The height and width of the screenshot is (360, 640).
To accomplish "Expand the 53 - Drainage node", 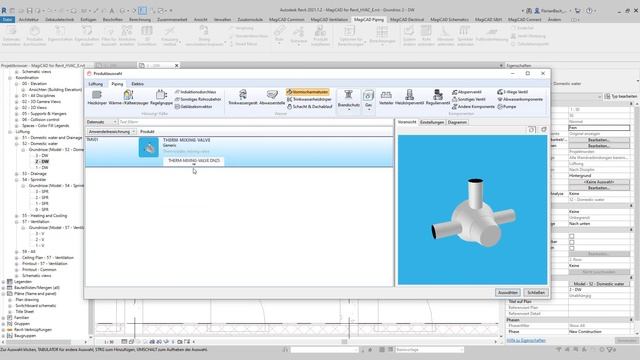I will tap(17, 174).
